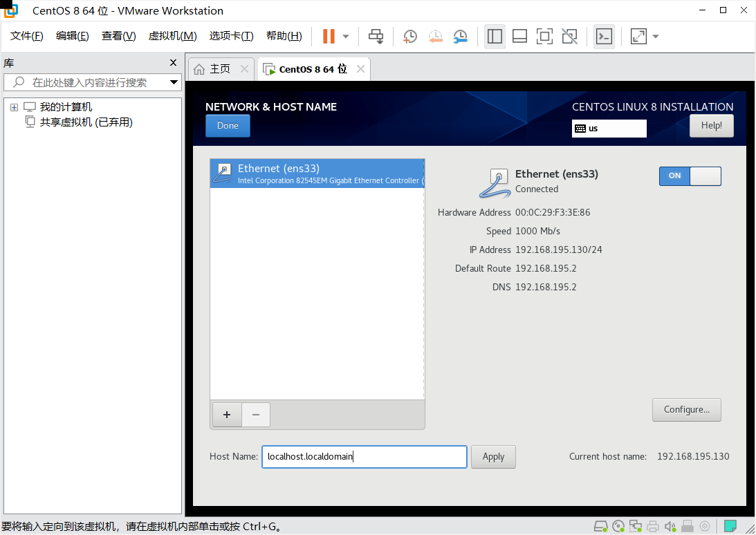Click the Apply host name button
The height and width of the screenshot is (535, 756).
(x=493, y=456)
